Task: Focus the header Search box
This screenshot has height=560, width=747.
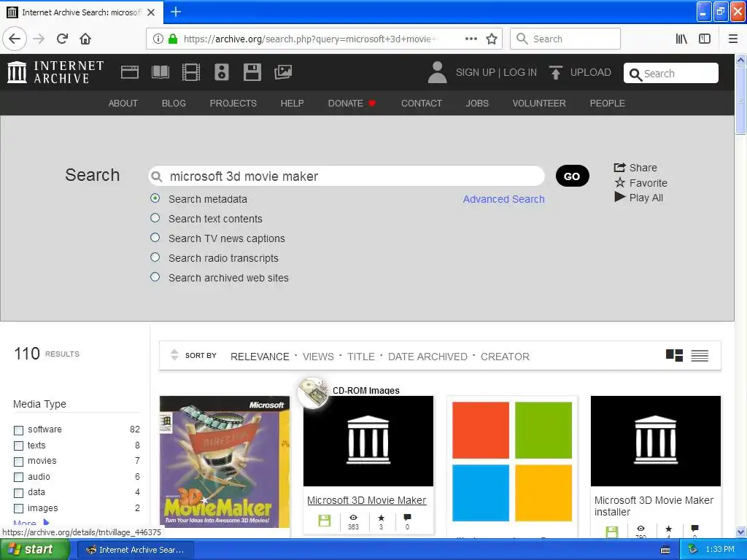Action: pos(671,74)
